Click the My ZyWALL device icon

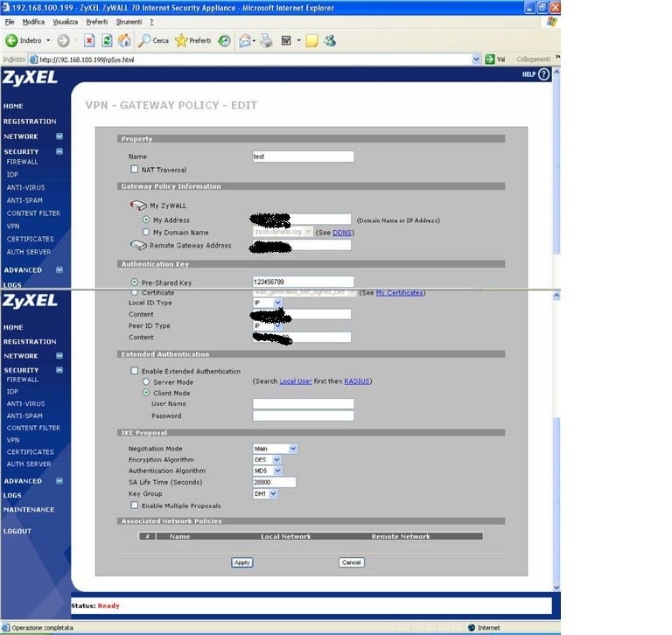[138, 206]
